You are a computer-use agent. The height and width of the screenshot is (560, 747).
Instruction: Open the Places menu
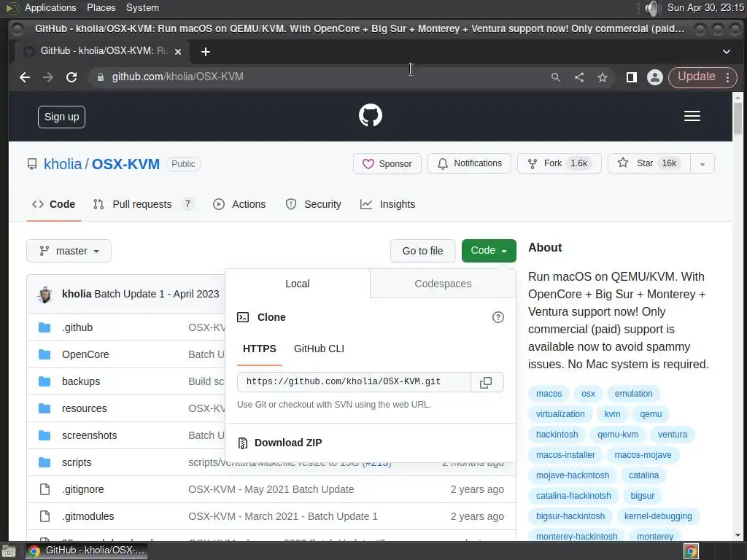click(101, 7)
